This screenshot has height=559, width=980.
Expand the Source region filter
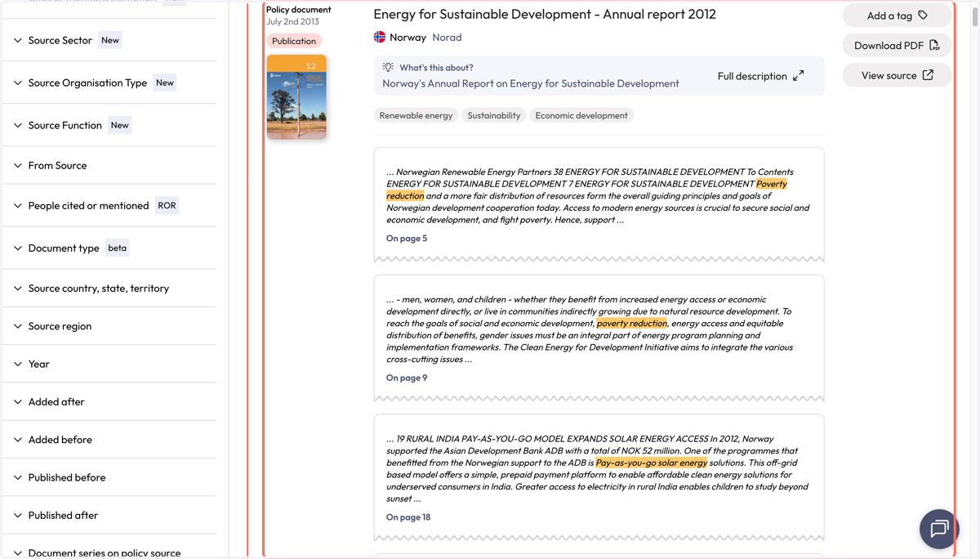109,326
